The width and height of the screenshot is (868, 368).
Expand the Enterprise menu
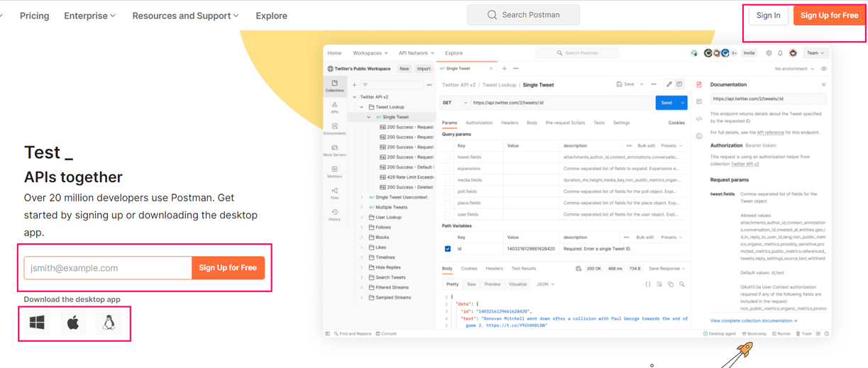(90, 16)
